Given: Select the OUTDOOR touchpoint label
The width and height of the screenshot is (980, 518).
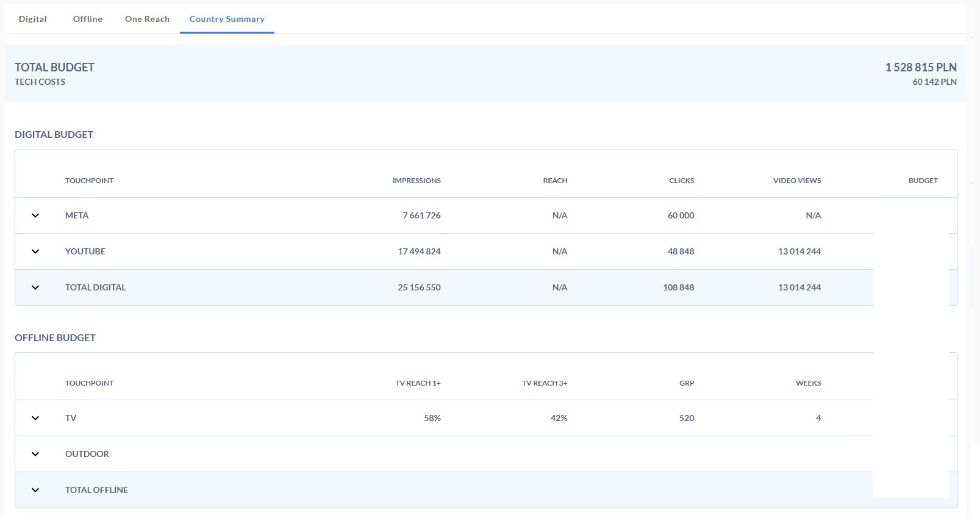Looking at the screenshot, I should (x=87, y=454).
